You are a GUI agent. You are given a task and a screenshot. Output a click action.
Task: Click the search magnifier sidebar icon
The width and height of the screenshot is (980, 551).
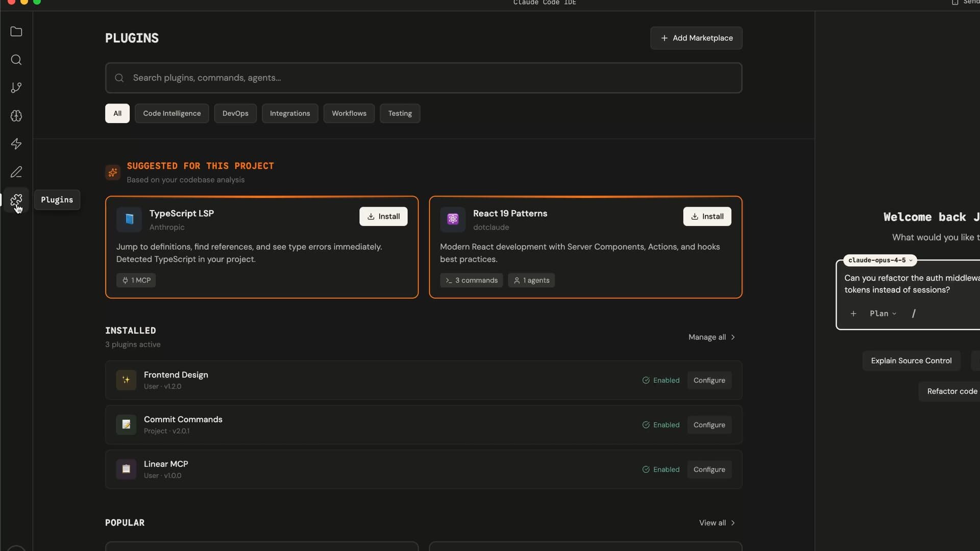tap(16, 60)
